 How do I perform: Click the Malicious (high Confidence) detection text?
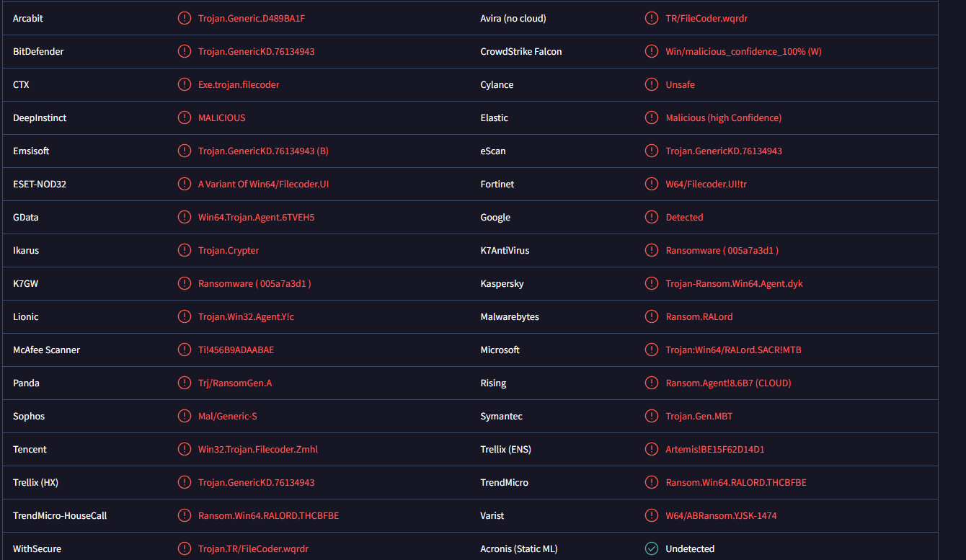724,117
